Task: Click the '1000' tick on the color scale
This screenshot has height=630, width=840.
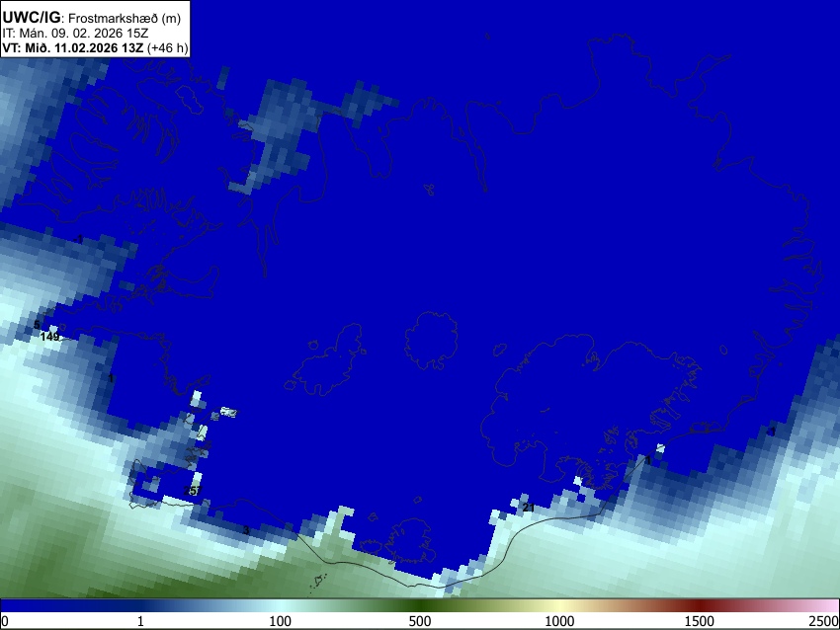Action: coord(559,621)
